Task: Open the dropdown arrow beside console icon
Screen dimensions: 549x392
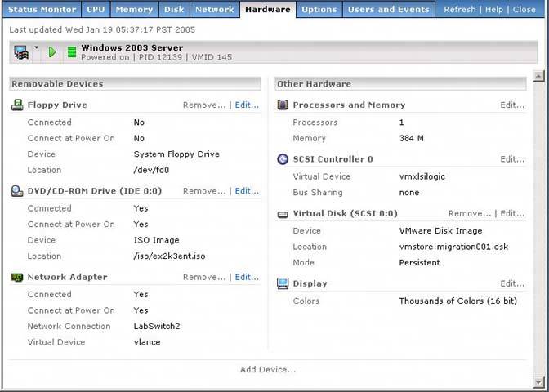Action: 37,49
